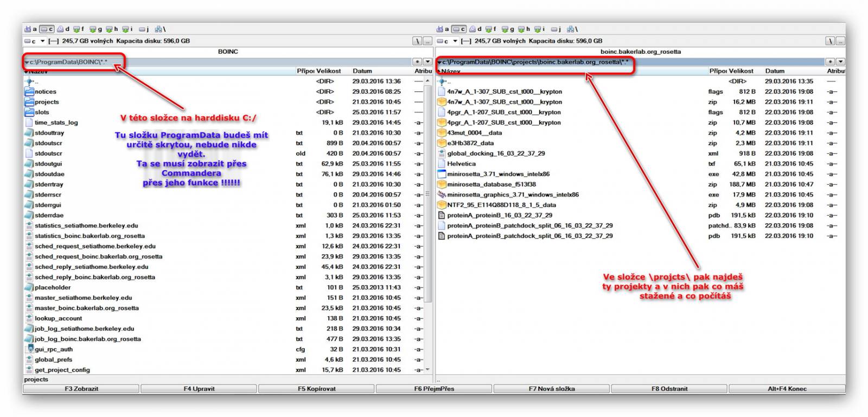Select global_docking_16_03_22_37_29 xml file
The image size is (868, 417).
tap(496, 154)
